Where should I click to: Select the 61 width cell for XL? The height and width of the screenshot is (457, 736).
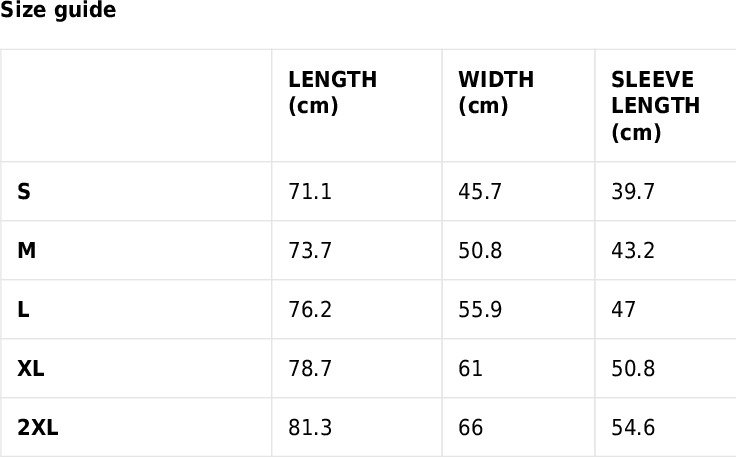470,369
